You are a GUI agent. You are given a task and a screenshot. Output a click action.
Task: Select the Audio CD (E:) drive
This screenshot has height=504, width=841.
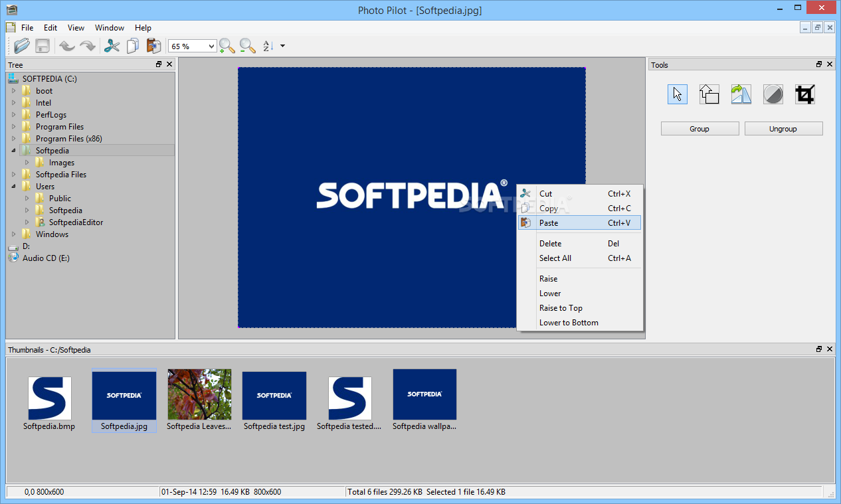[x=46, y=258]
